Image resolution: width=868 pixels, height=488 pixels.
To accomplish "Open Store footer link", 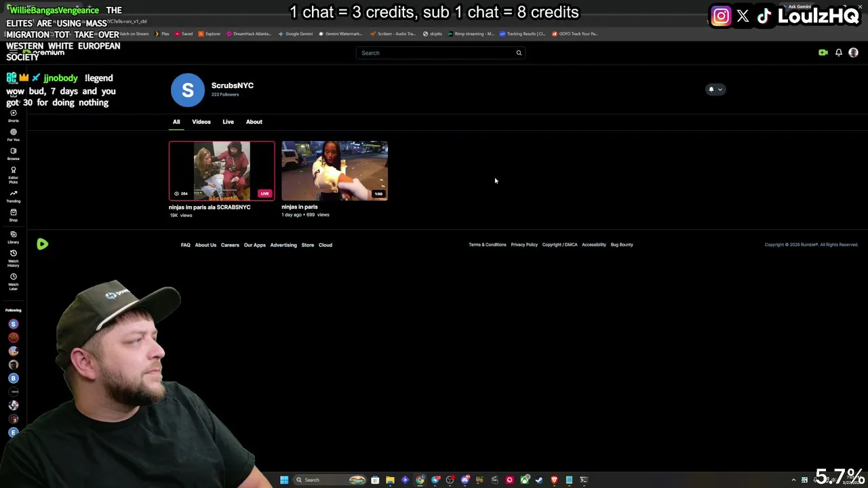I will (308, 245).
